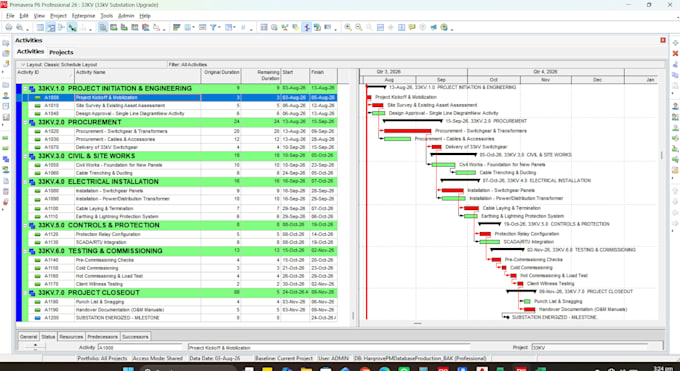Open the Predecessors details tab

pyautogui.click(x=102, y=337)
